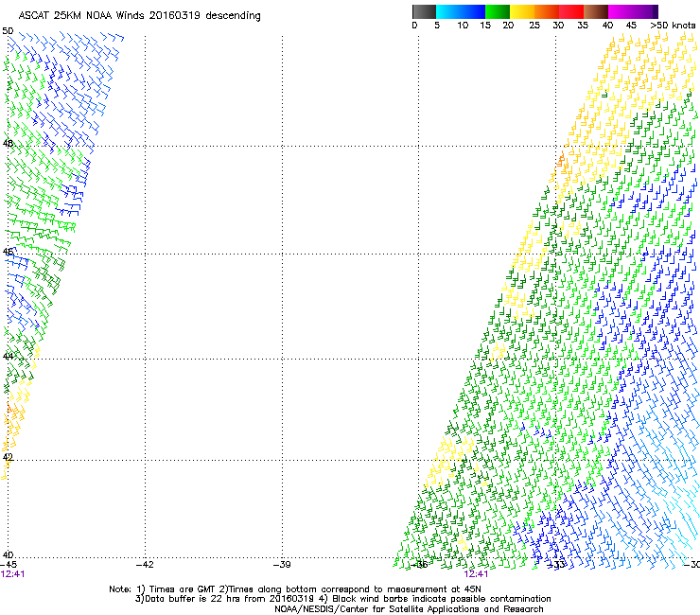
Task: Select the orange 25-30 knots legend segment
Action: tap(547, 11)
